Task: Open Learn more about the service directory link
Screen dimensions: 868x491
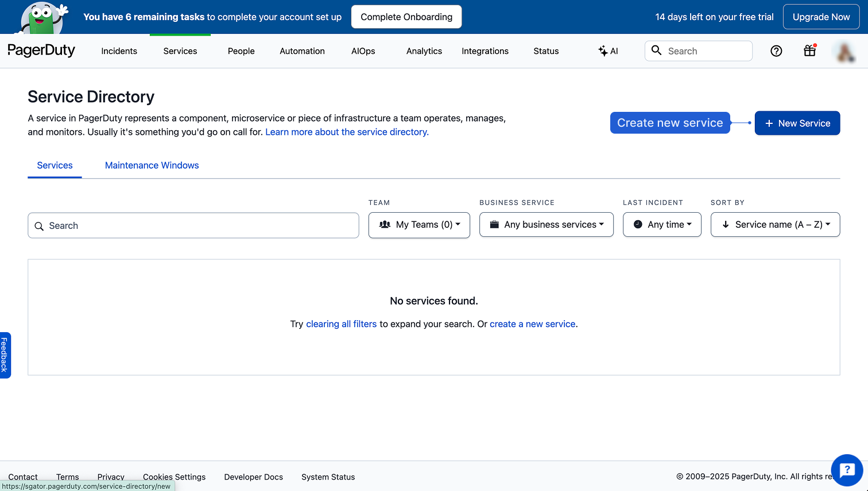Action: tap(347, 132)
